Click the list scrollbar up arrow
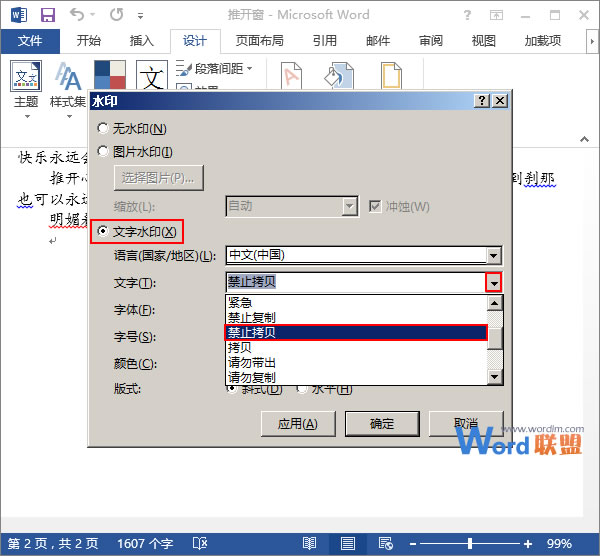The height and width of the screenshot is (556, 600). tap(494, 303)
